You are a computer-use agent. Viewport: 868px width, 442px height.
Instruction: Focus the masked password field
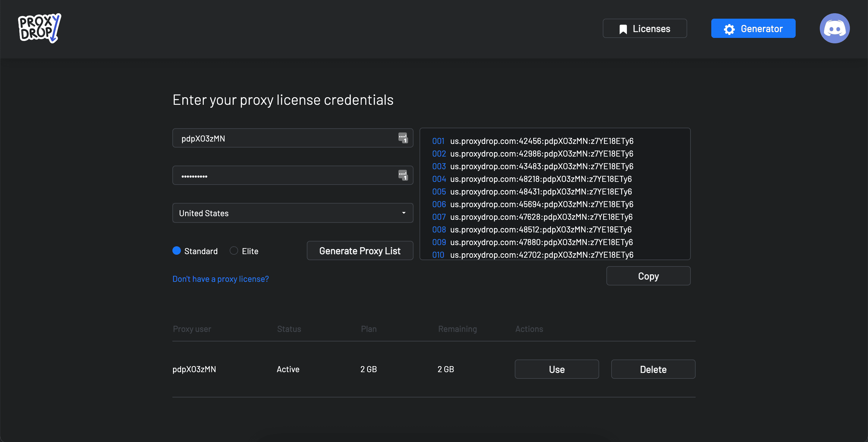[292, 176]
